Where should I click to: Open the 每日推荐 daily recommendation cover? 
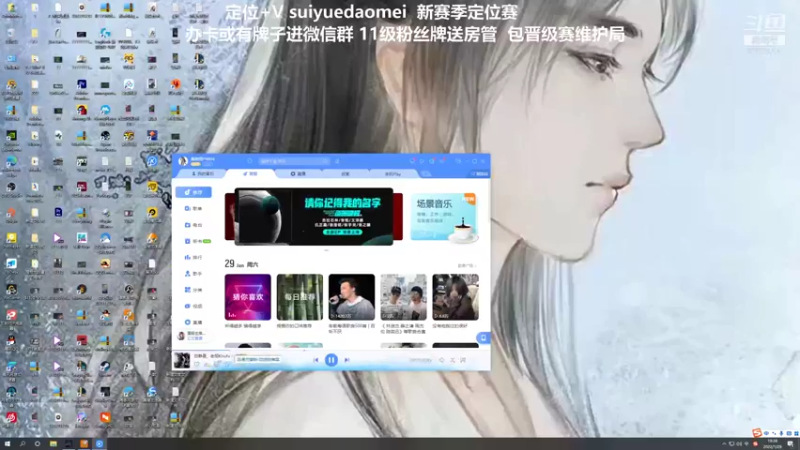point(299,297)
